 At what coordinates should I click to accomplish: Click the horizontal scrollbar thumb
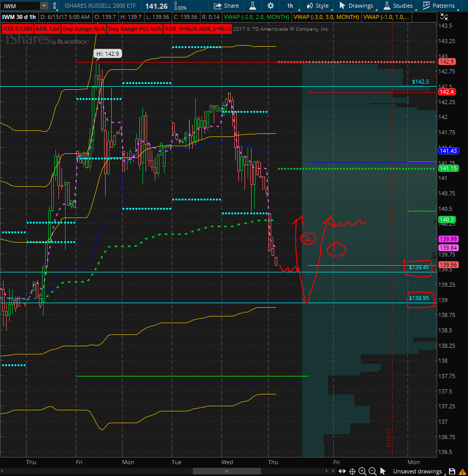tap(227, 471)
